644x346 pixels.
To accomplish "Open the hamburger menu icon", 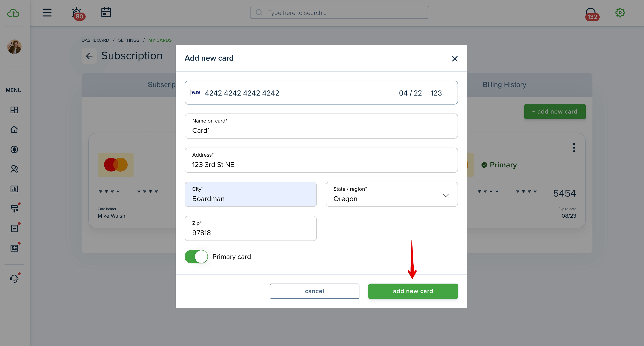I will 47,13.
